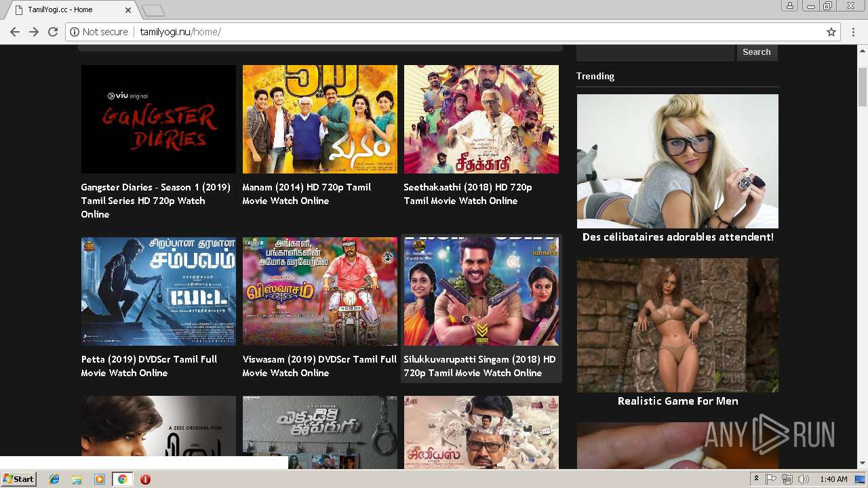Launch Internet Explorer from taskbar
This screenshot has height=488, width=868.
[x=54, y=479]
